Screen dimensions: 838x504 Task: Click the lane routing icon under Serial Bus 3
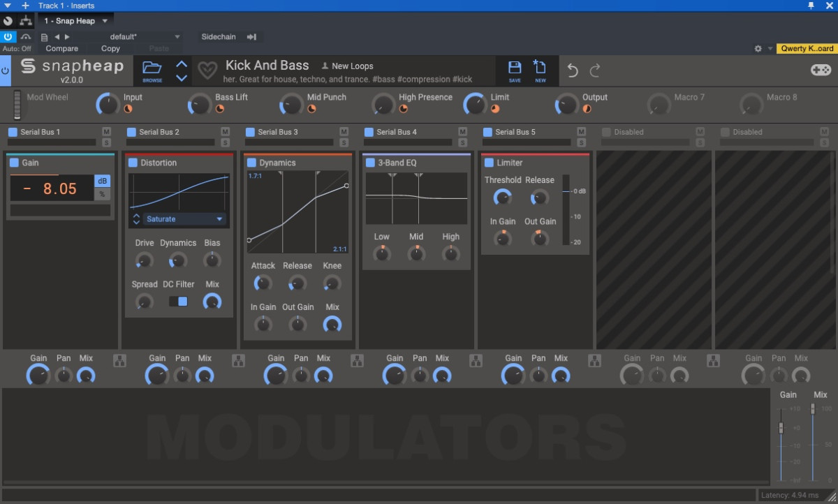[357, 360]
